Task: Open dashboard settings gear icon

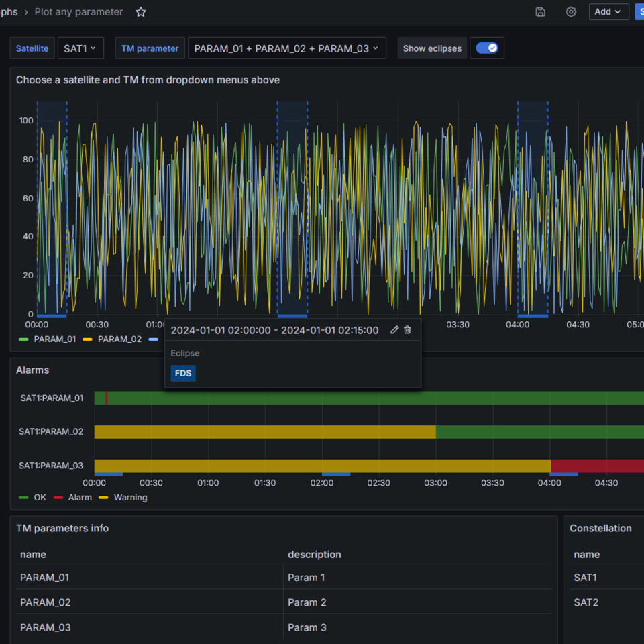Action: [x=571, y=12]
